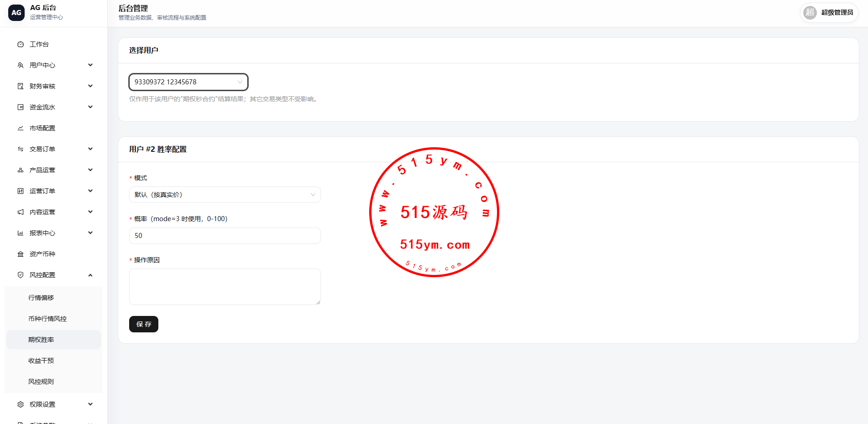Viewport: 868px width, 424px height.
Task: Click the 交易订单 swap arrows icon
Action: pos(21,149)
